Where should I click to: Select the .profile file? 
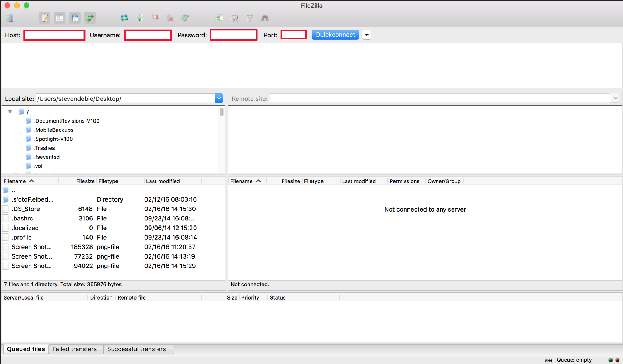pos(113,237)
